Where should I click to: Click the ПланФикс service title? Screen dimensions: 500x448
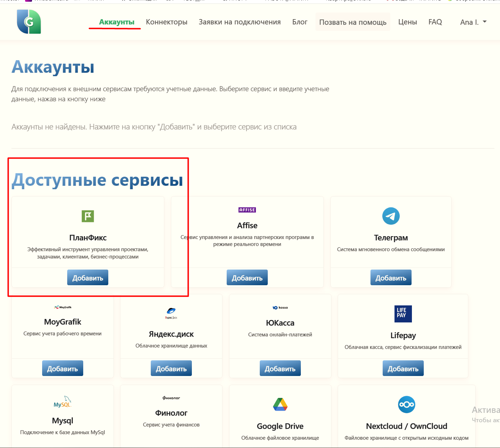pos(88,238)
